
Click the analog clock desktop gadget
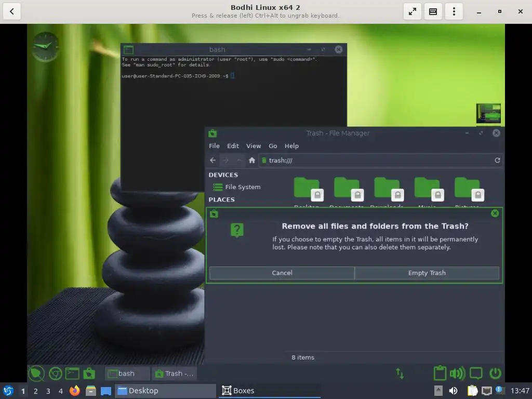pyautogui.click(x=45, y=46)
